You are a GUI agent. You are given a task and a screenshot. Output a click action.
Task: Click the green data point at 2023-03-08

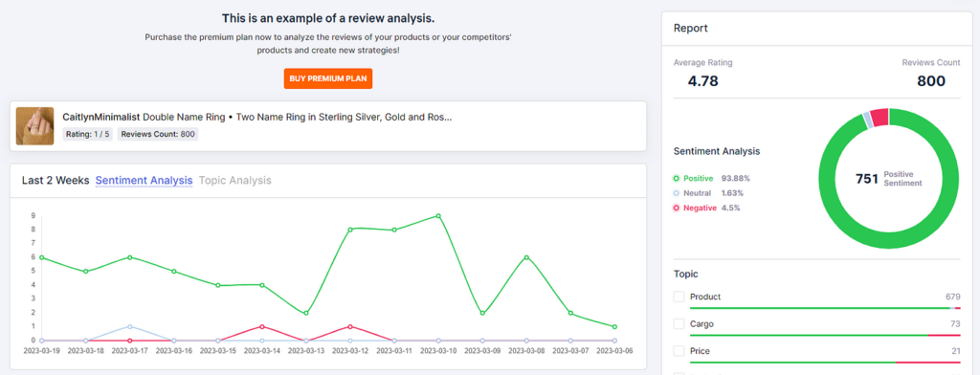point(526,257)
